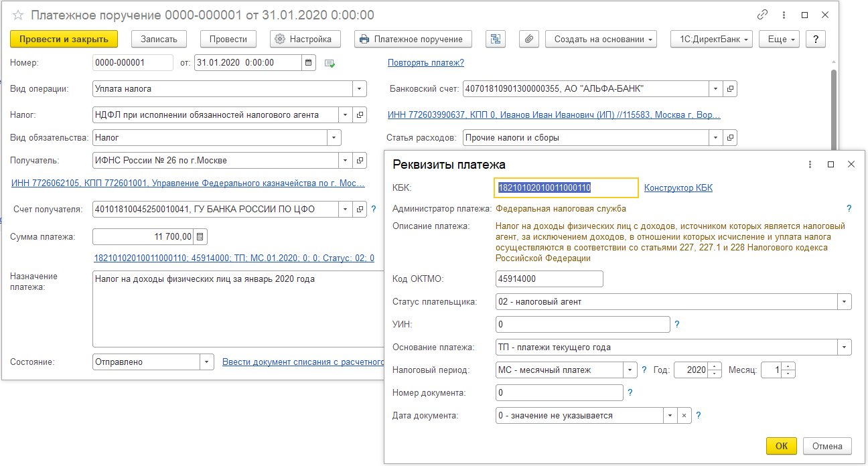Click into the OKTMO code field
Image resolution: width=868 pixels, height=466 pixels.
tap(549, 279)
